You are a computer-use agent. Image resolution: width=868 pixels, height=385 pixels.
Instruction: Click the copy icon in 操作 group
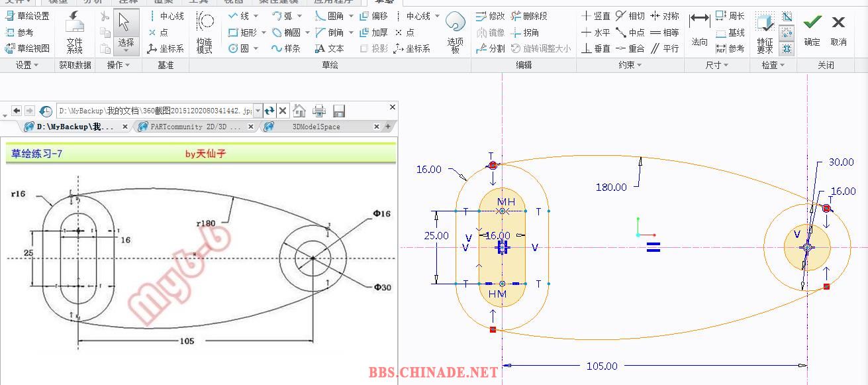[x=105, y=32]
